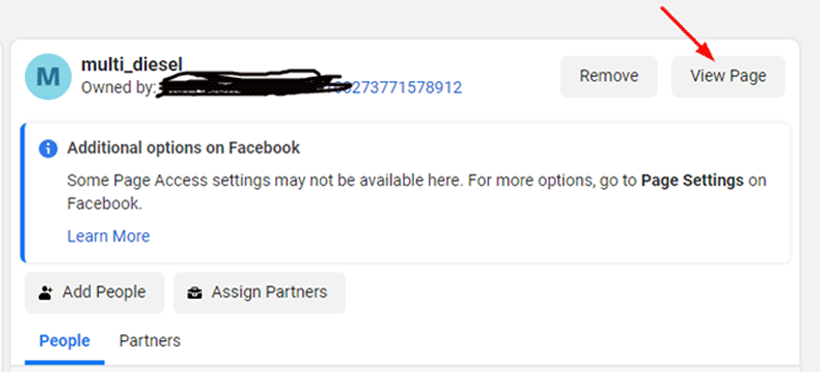The width and height of the screenshot is (820, 372).
Task: Click the briefcase icon on Assign Partners
Action: 195,292
